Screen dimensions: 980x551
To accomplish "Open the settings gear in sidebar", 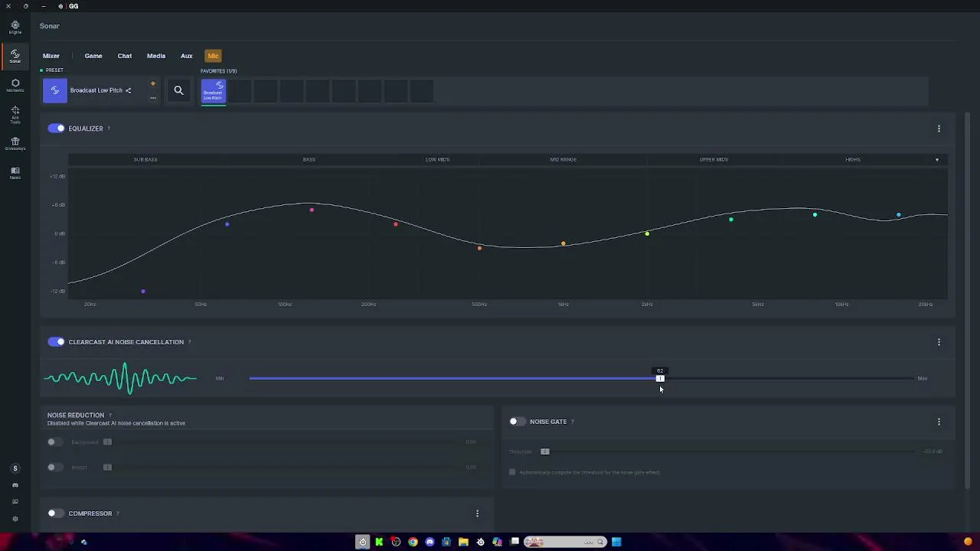I will (15, 519).
